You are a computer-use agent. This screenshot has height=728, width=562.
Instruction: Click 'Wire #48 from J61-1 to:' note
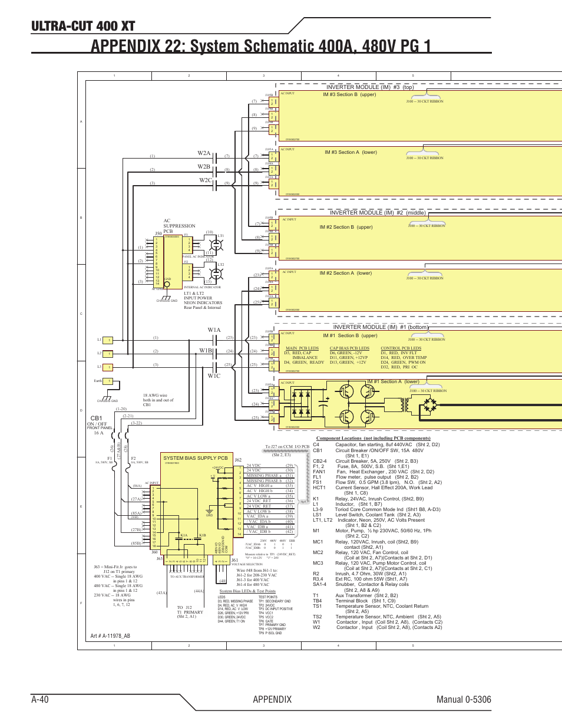tap(257, 571)
